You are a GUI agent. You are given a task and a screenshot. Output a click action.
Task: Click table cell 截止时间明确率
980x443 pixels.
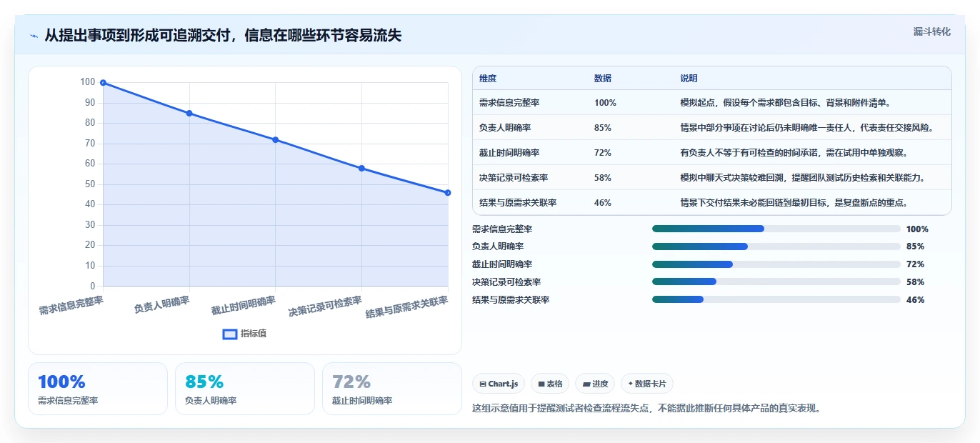(x=509, y=153)
